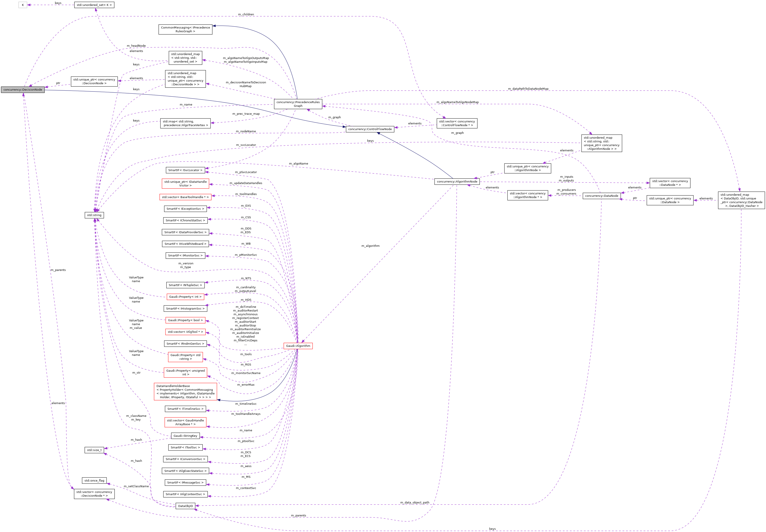The height and width of the screenshot is (532, 766).
Task: Open the SmartIF< IMessageSvc > node
Action: click(186, 482)
